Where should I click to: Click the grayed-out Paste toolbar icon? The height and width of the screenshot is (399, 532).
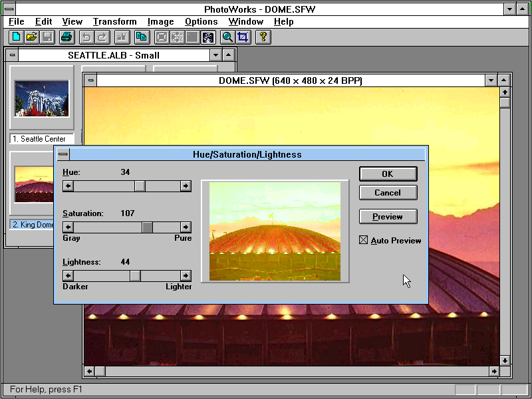[x=122, y=37]
